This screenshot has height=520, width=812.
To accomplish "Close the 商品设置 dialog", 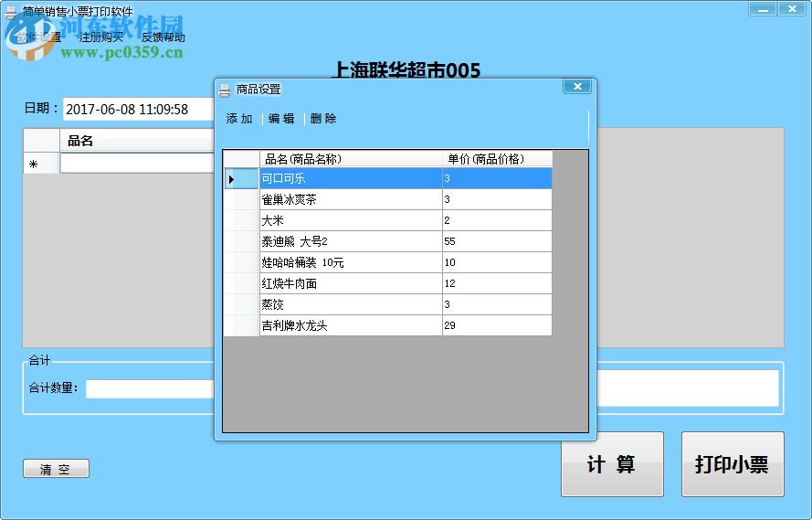I will click(x=577, y=87).
